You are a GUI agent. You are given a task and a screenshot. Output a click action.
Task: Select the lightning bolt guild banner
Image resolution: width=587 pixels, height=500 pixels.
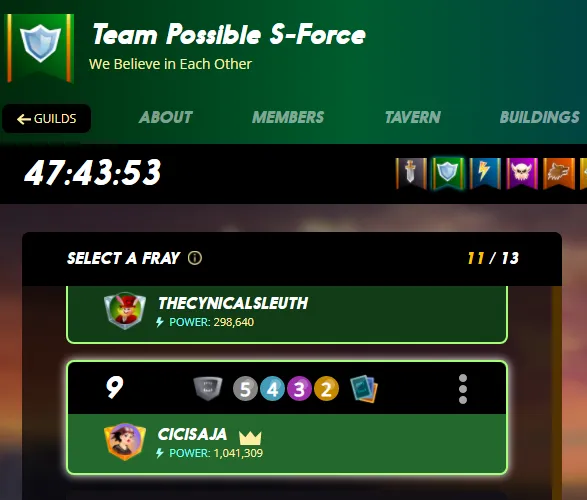485,174
